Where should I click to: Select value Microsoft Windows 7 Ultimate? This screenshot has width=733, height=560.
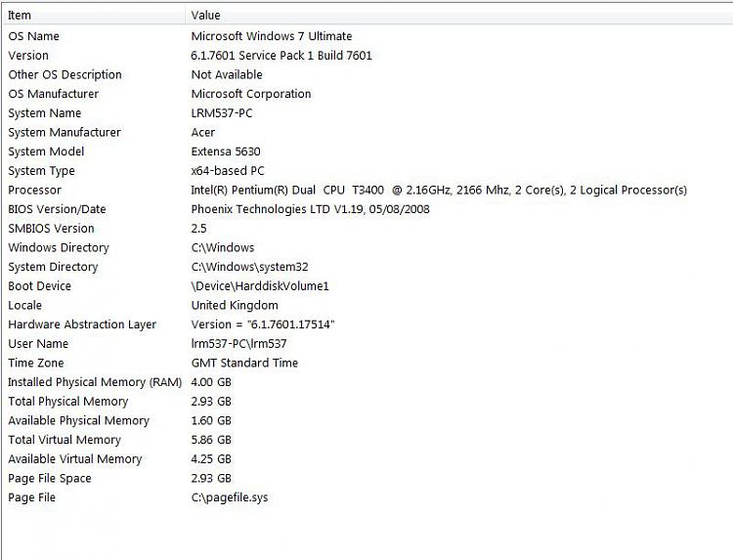272,36
